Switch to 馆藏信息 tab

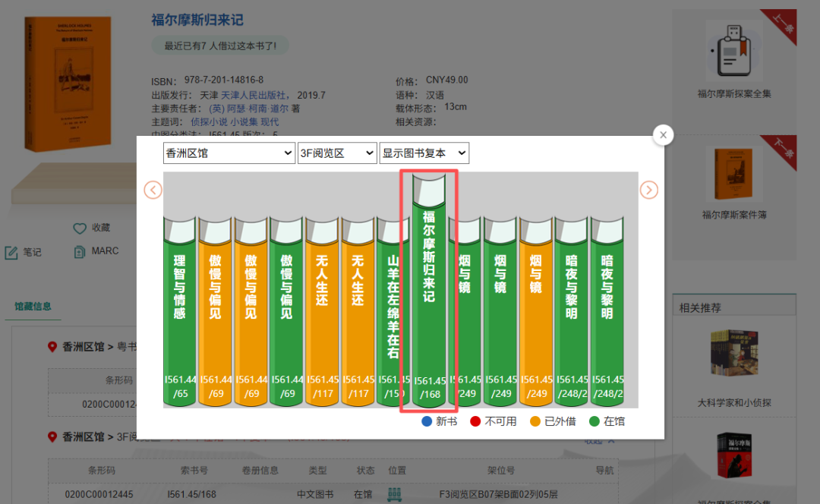click(33, 307)
